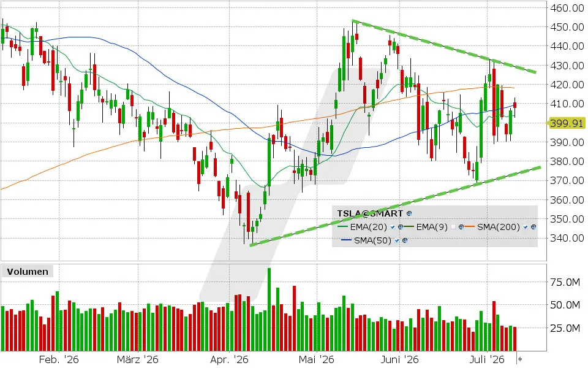588x368 pixels.
Task: Click the 50.0M volume axis label
Action: pos(565,305)
